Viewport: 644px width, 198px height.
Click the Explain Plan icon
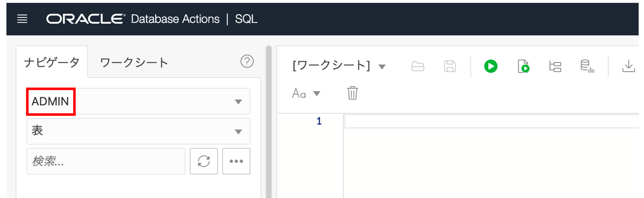(x=555, y=66)
